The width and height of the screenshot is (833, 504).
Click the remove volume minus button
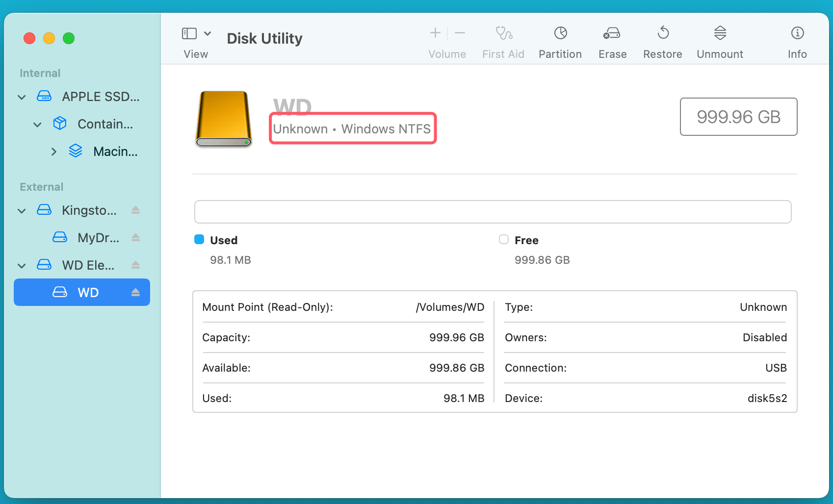460,33
